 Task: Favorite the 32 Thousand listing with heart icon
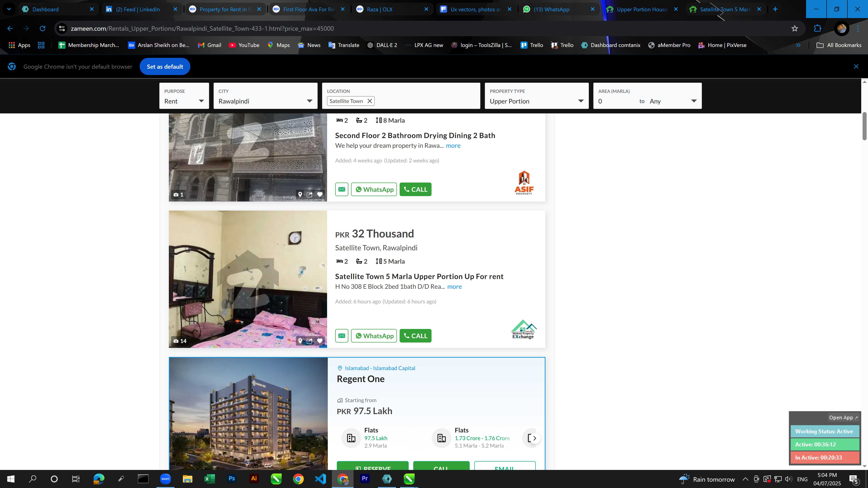click(320, 341)
